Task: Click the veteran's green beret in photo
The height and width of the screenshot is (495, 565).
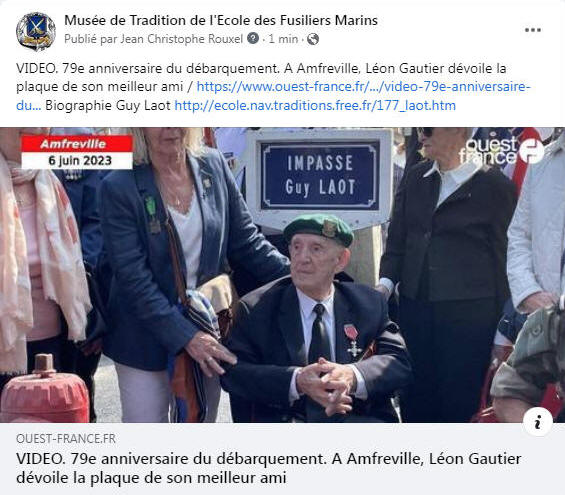Action: [x=319, y=229]
